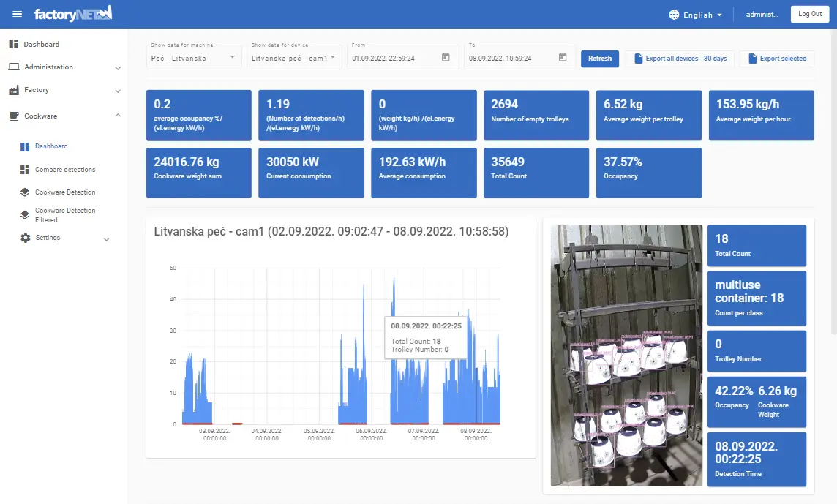Open the machine dropdown Peć - Litvanska
Screen dimensions: 837x504
pyautogui.click(x=194, y=58)
